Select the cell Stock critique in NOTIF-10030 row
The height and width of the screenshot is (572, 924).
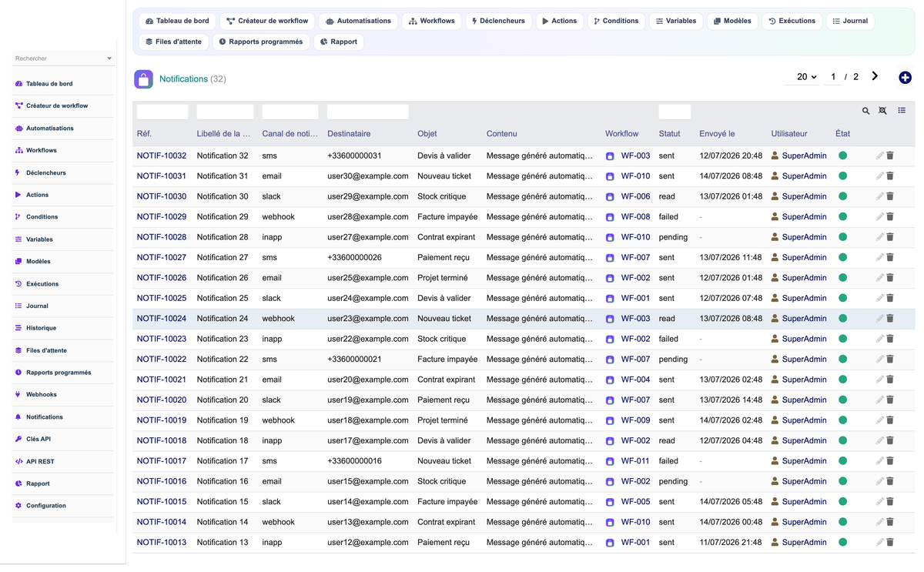tap(441, 196)
